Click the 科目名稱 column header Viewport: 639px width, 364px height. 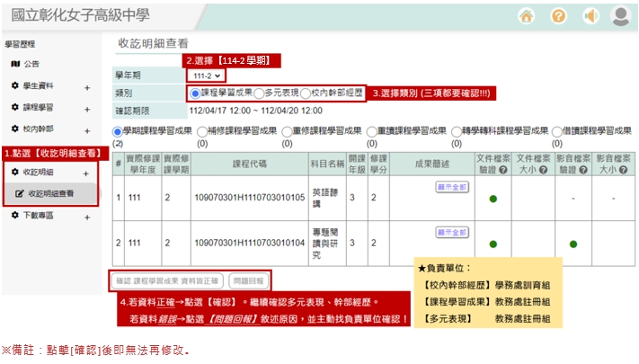click(x=327, y=164)
